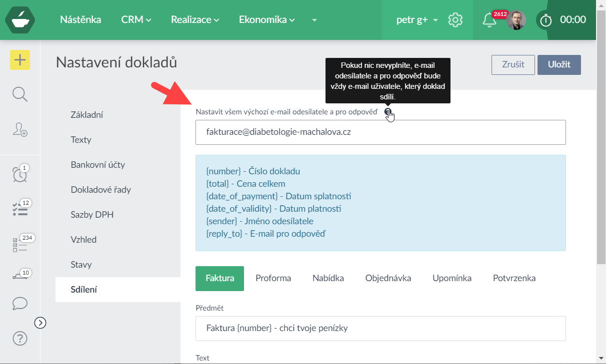Click the add contact person icon
This screenshot has height=364, width=606.
(20, 130)
